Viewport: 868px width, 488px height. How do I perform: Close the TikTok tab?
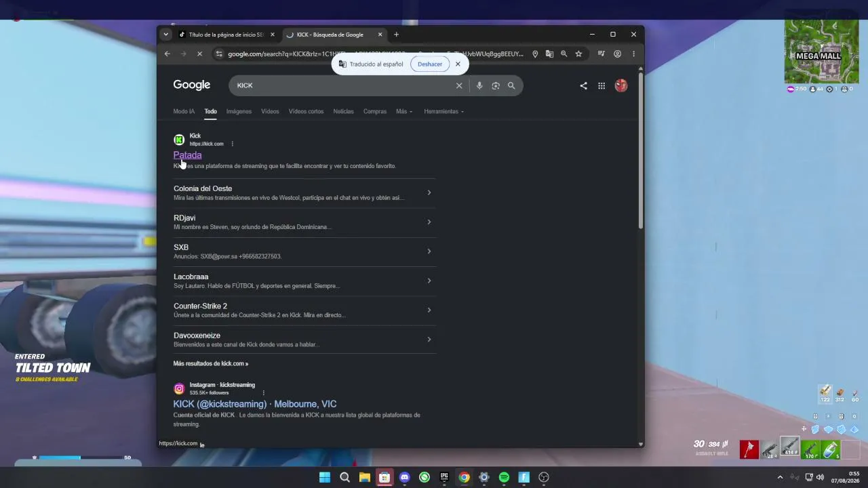(273, 35)
